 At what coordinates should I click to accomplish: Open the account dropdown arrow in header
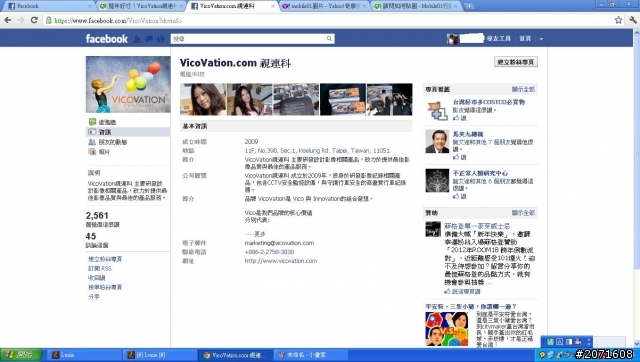pos(541,39)
